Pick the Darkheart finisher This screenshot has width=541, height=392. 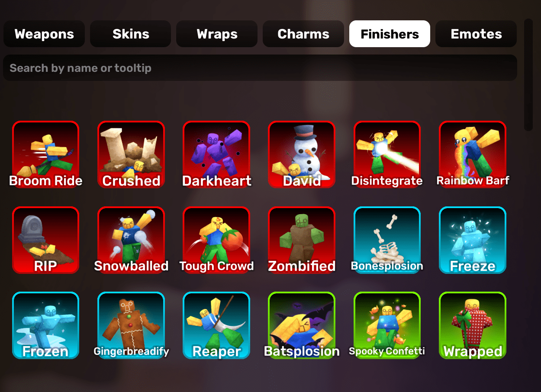216,154
